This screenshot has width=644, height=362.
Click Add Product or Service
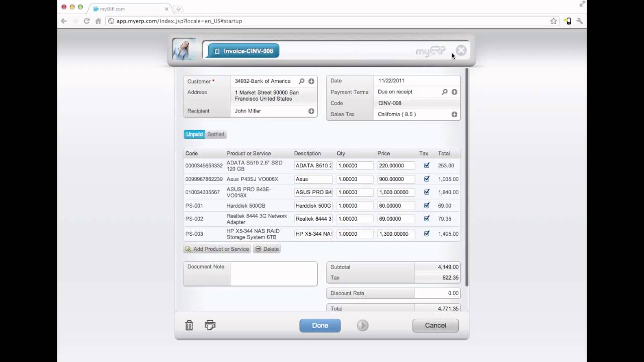(x=217, y=249)
